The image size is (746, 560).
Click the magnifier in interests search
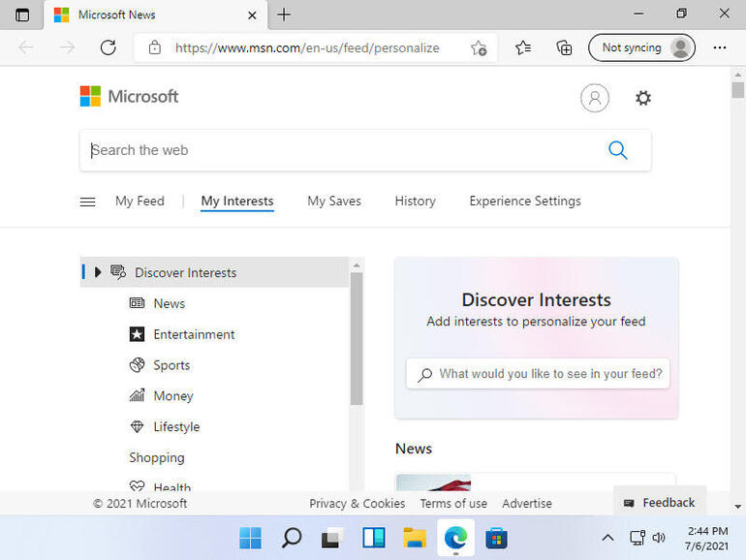point(424,375)
